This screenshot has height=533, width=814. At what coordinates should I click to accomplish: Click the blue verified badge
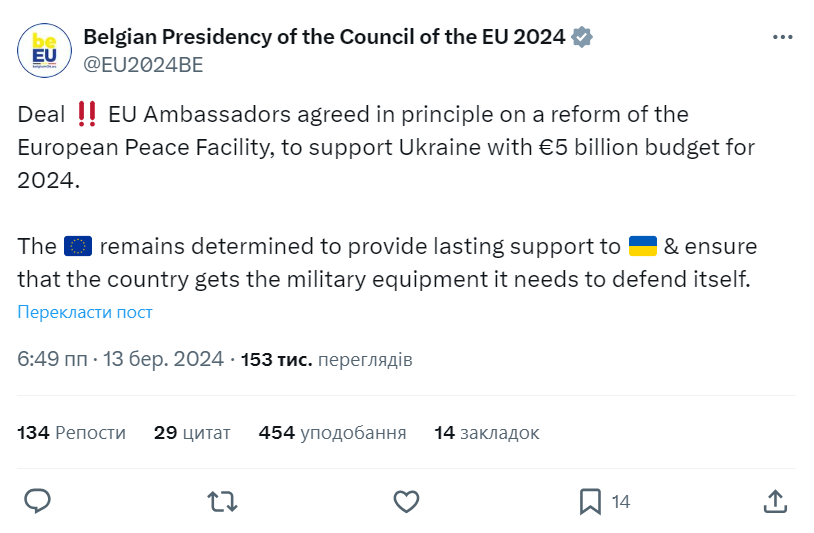coord(583,38)
